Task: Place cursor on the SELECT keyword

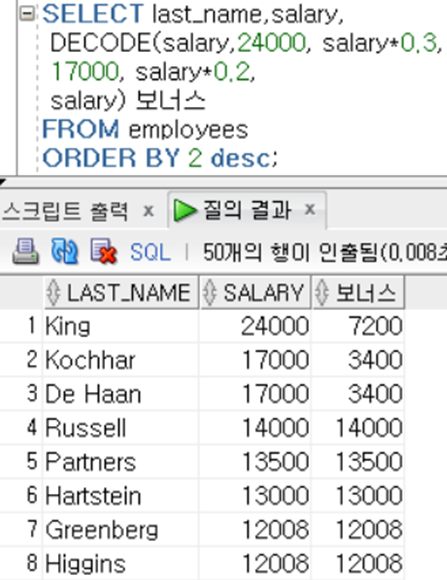Action: (x=93, y=14)
